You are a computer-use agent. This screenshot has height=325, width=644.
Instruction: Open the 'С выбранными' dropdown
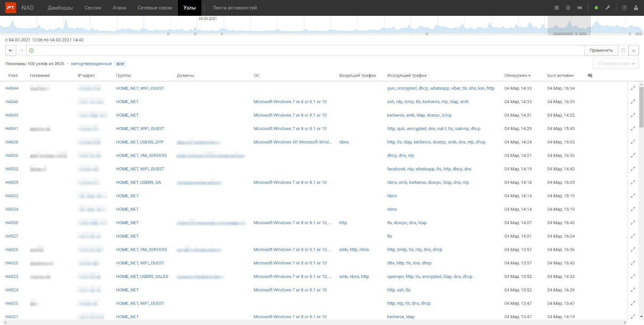[x=616, y=64]
